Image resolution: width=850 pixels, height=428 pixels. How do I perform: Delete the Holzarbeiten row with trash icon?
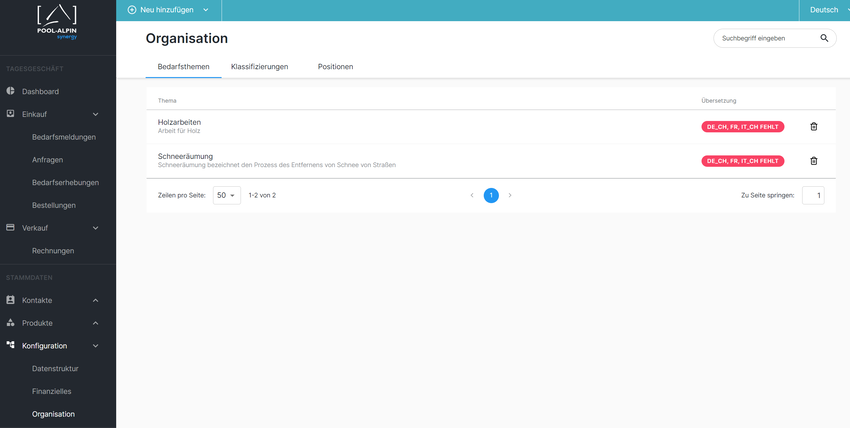(813, 127)
